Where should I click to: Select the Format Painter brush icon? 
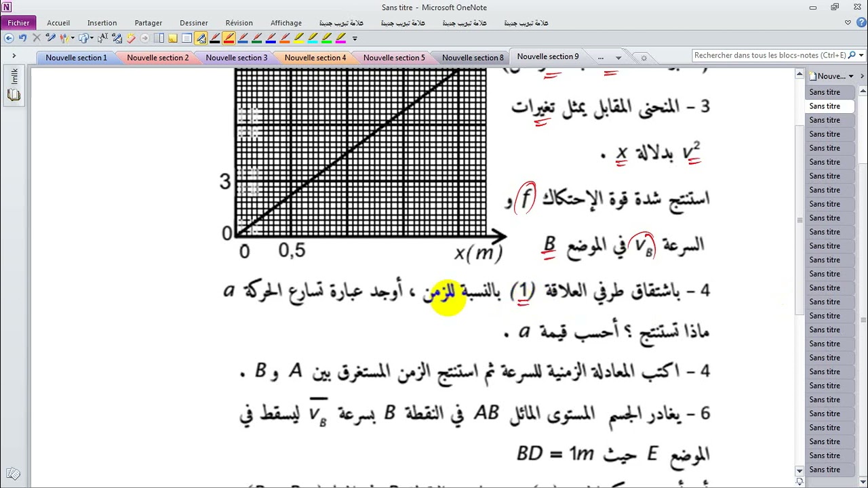tap(51, 39)
